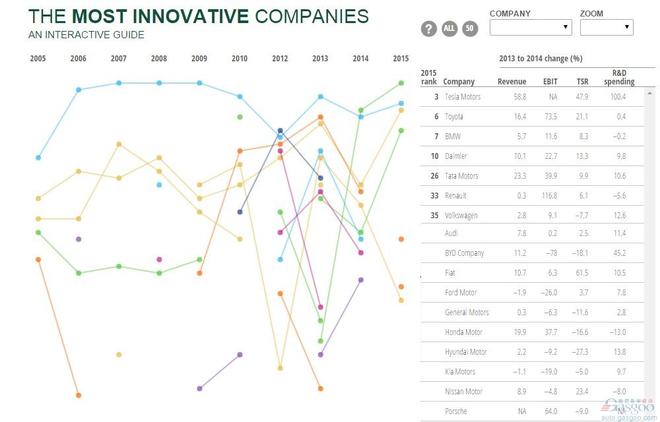Screen dimensions: 660x422
Task: Sort by the EBIT column header
Action: [x=548, y=80]
